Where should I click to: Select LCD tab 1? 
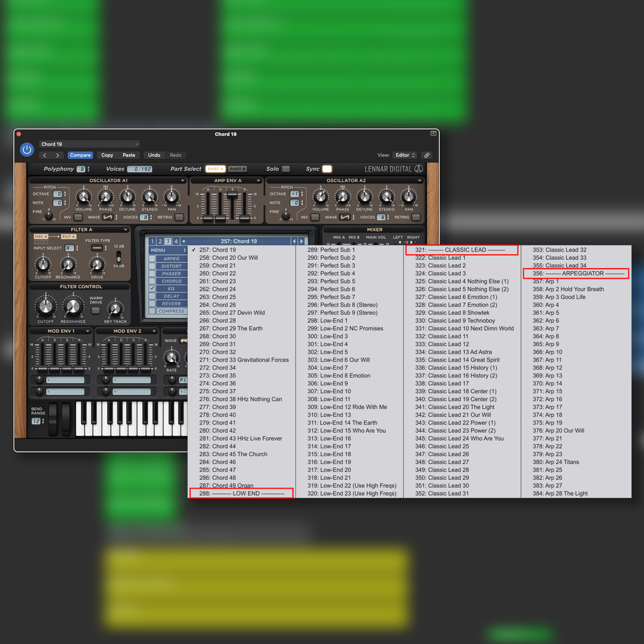(153, 240)
